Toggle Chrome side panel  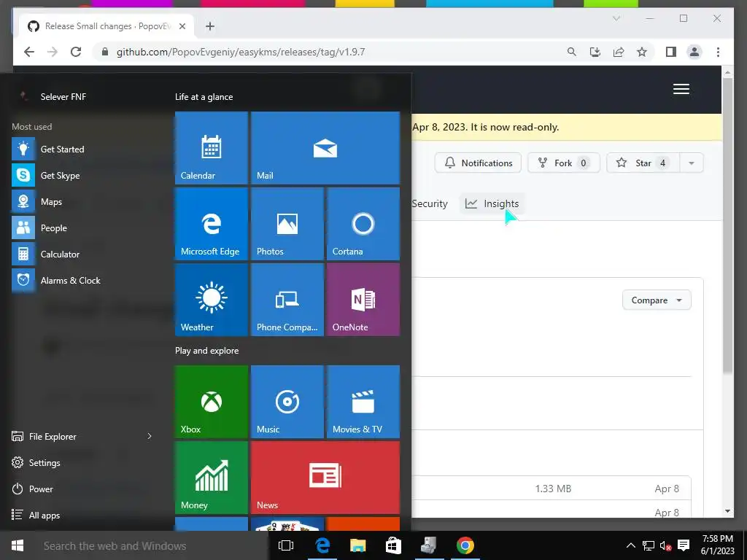point(671,52)
